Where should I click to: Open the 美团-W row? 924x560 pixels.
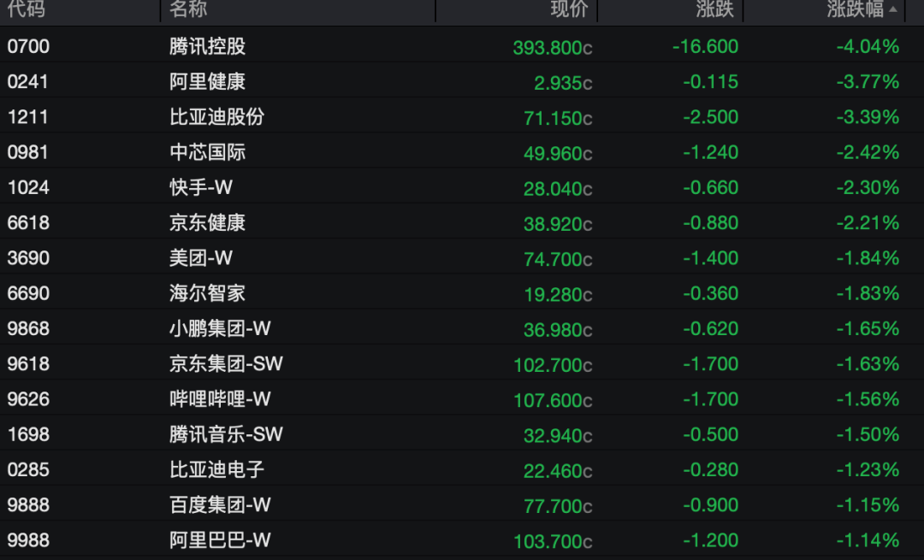click(462, 256)
